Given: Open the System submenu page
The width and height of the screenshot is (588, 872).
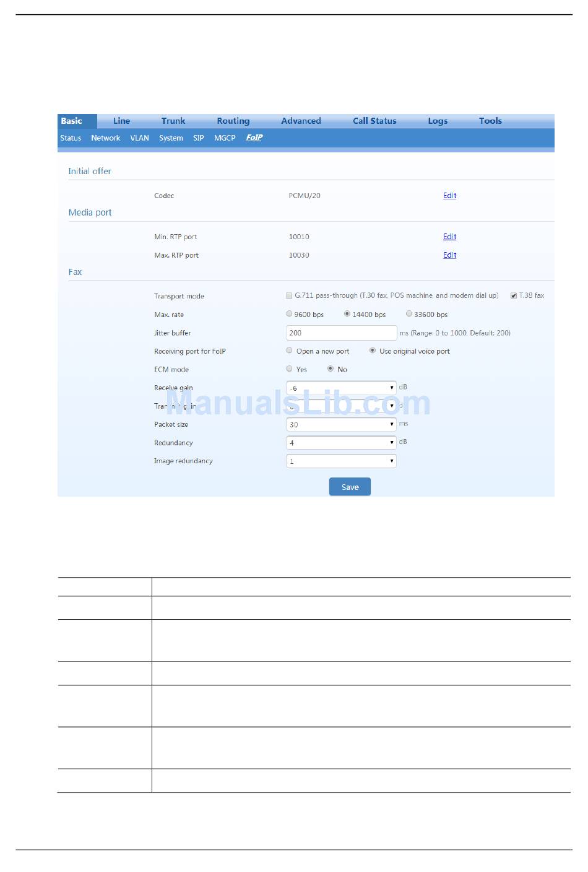Looking at the screenshot, I should point(171,138).
